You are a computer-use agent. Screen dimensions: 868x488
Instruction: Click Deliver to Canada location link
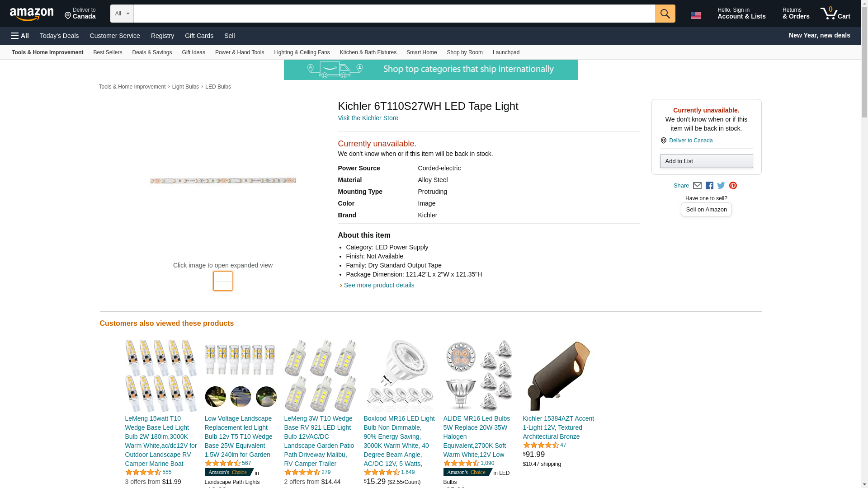pos(690,141)
